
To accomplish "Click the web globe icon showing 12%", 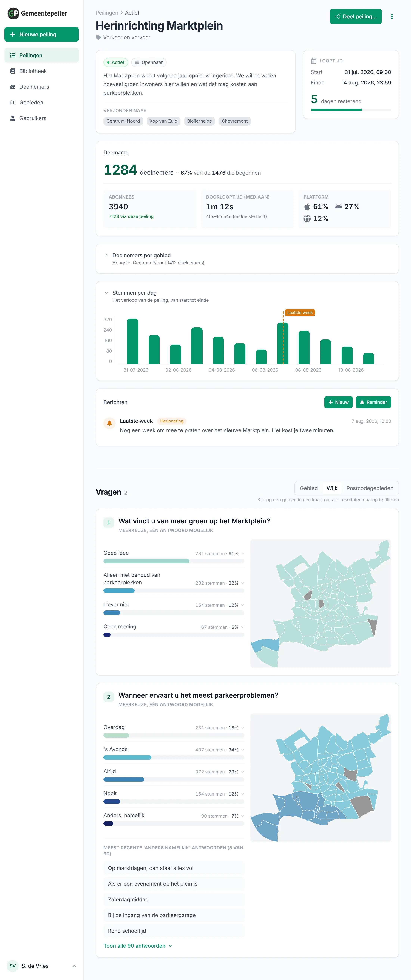I will coord(307,219).
